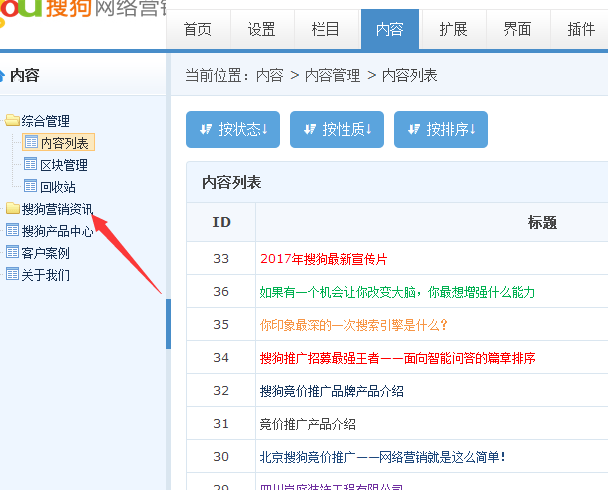
Task: Click the 区块管理 icon in the sidebar
Action: click(31, 165)
